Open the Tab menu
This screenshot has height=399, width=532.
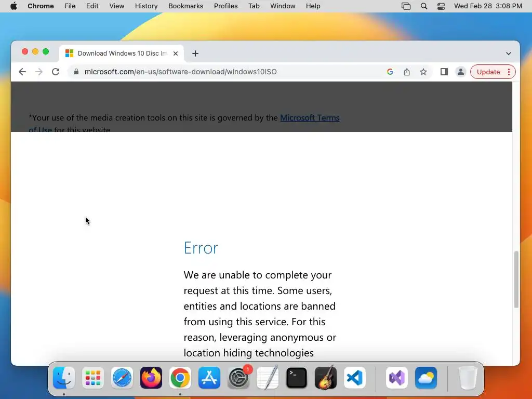tap(254, 6)
